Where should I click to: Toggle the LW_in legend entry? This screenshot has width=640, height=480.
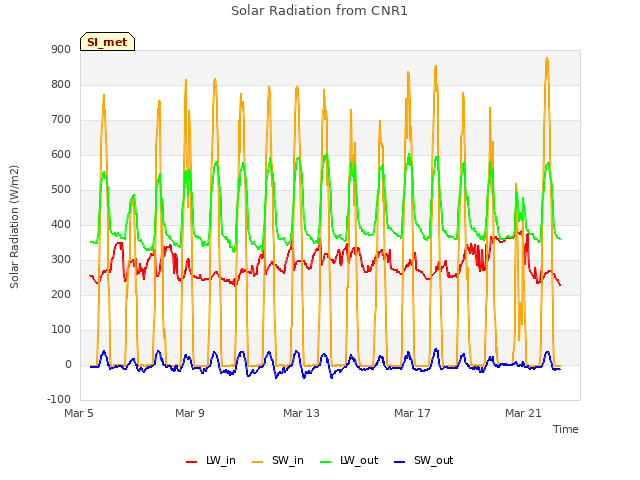(211, 460)
